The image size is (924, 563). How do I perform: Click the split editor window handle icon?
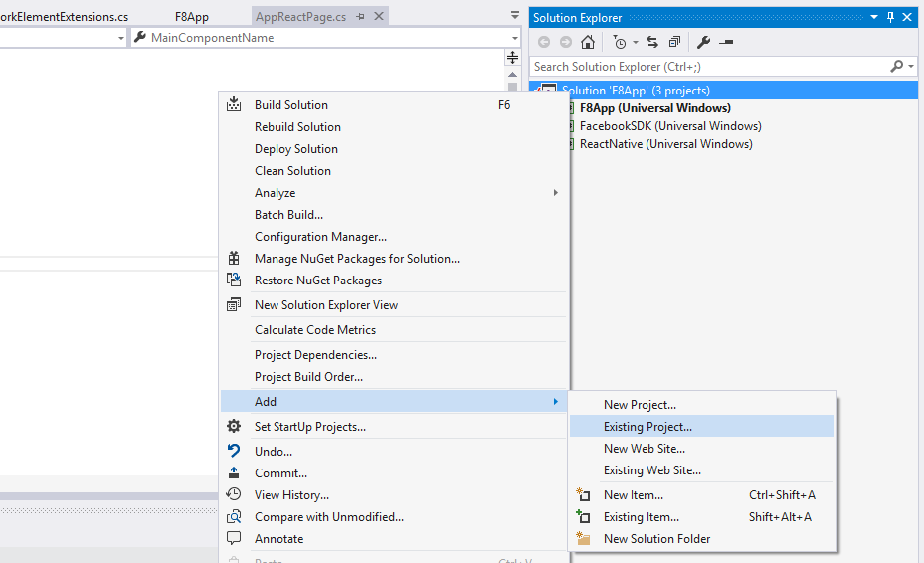click(513, 57)
